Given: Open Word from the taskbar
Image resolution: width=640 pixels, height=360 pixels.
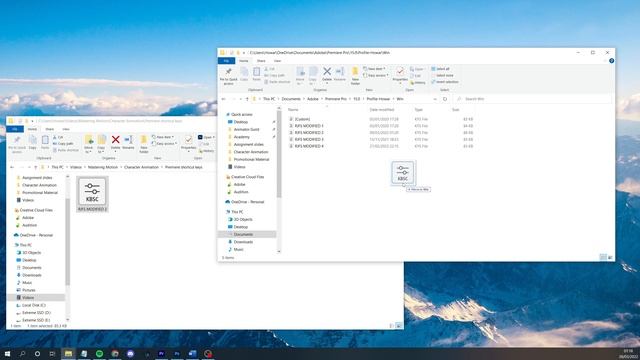Looking at the screenshot, I should pyautogui.click(x=192, y=353).
